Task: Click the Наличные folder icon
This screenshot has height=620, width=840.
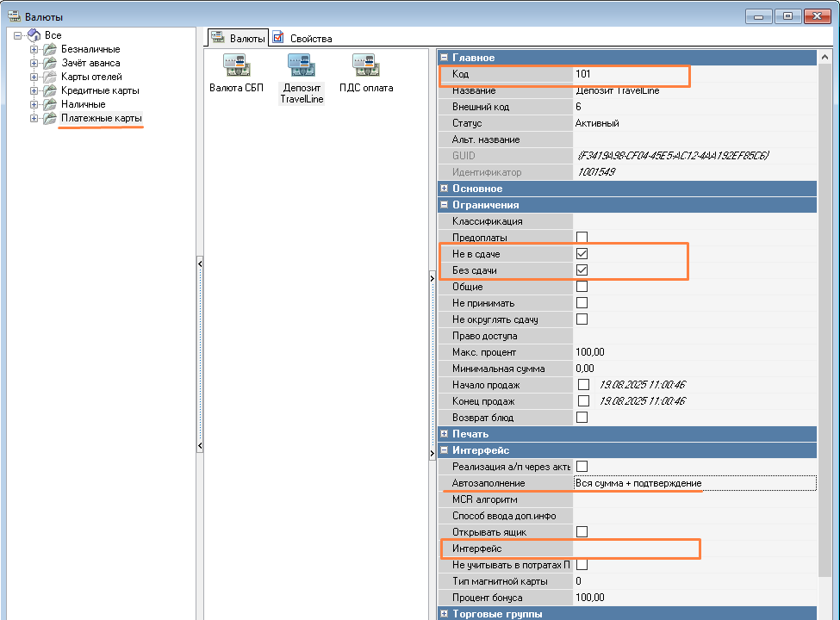Action: 50,104
